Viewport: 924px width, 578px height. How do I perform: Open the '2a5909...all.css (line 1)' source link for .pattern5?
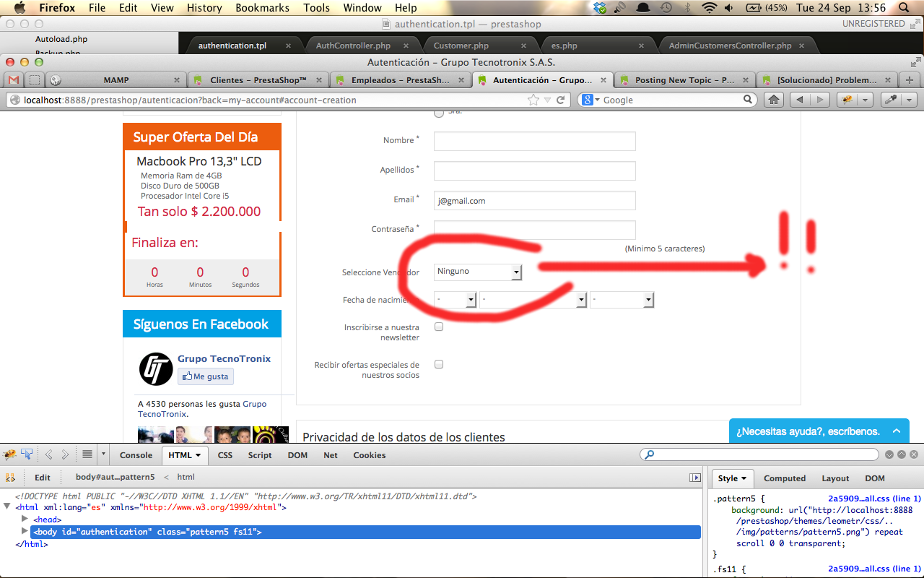(x=874, y=499)
